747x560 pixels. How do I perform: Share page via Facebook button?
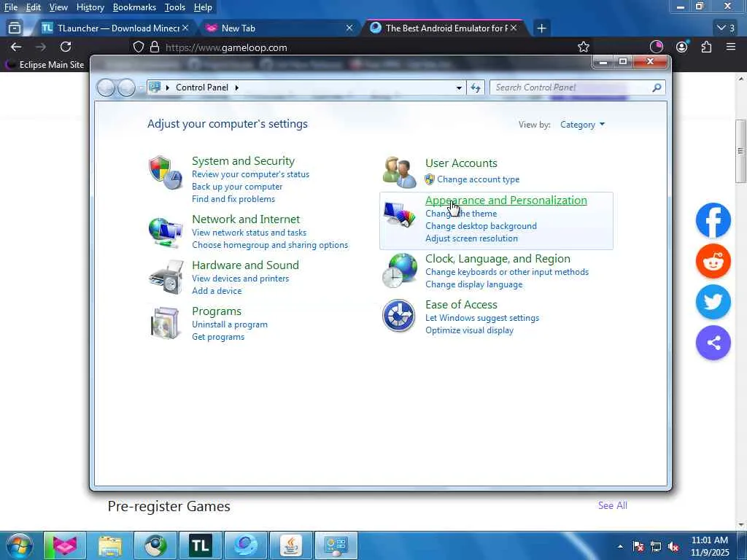coord(713,220)
